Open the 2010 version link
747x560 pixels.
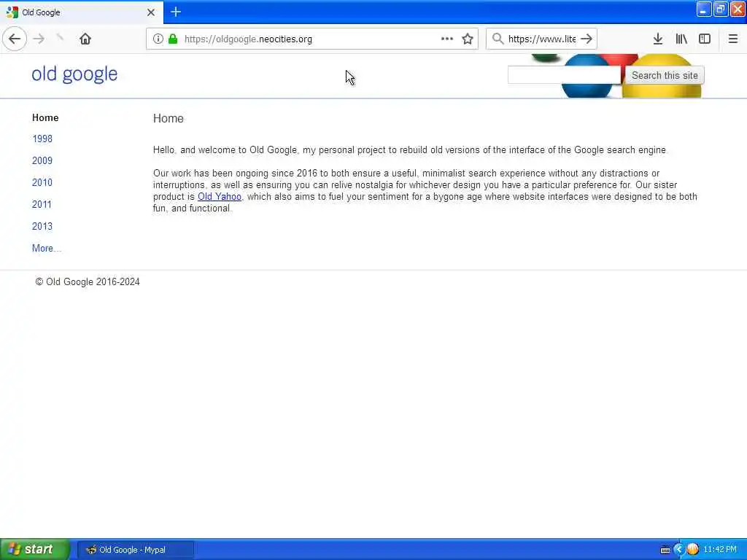pos(42,183)
